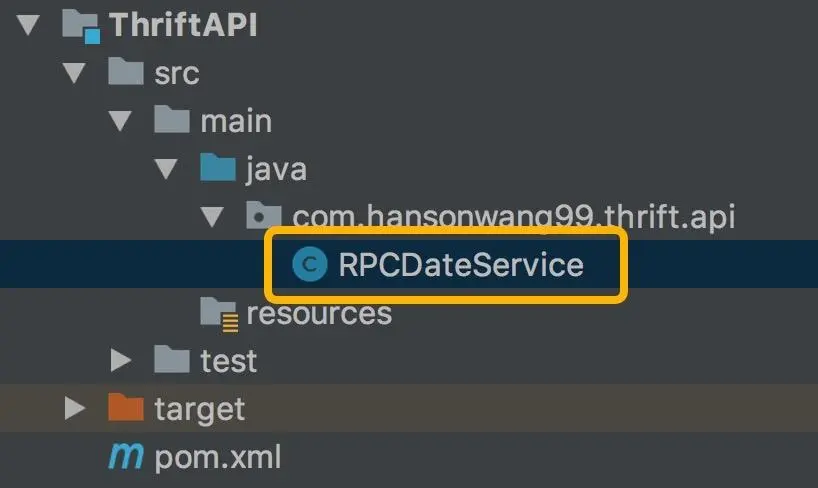Expand the test folder arrow
This screenshot has width=818, height=488.
pos(121,360)
